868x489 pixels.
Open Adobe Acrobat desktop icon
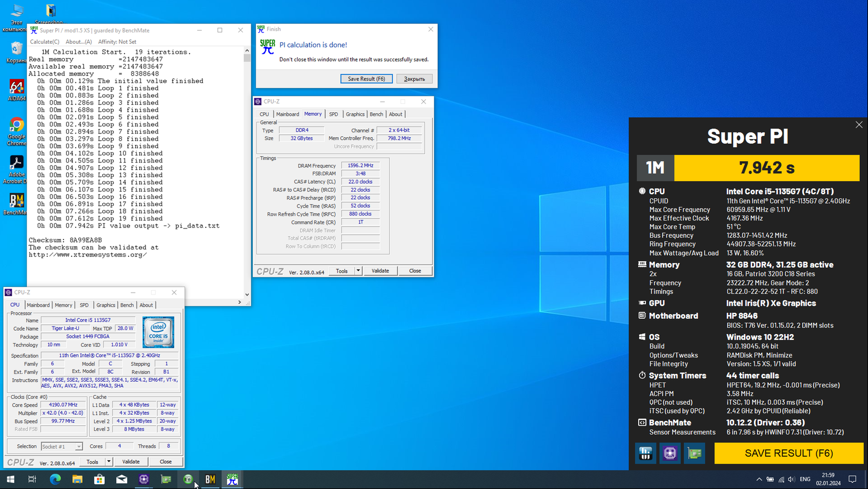16,170
